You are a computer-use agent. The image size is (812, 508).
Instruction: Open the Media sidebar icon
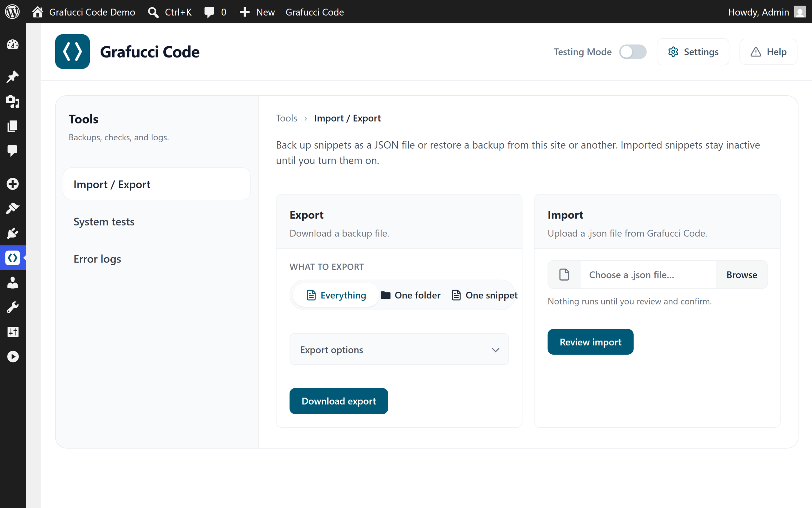click(13, 102)
